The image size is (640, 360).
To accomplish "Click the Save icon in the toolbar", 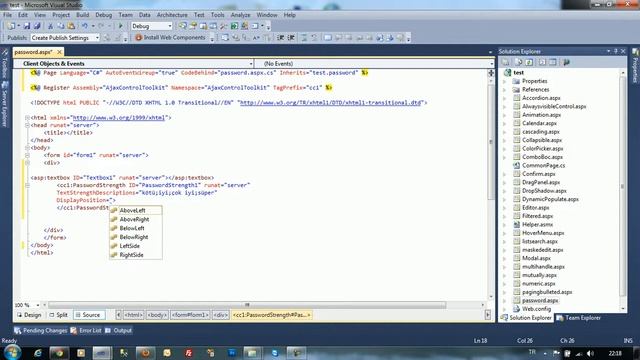I will coord(27,26).
